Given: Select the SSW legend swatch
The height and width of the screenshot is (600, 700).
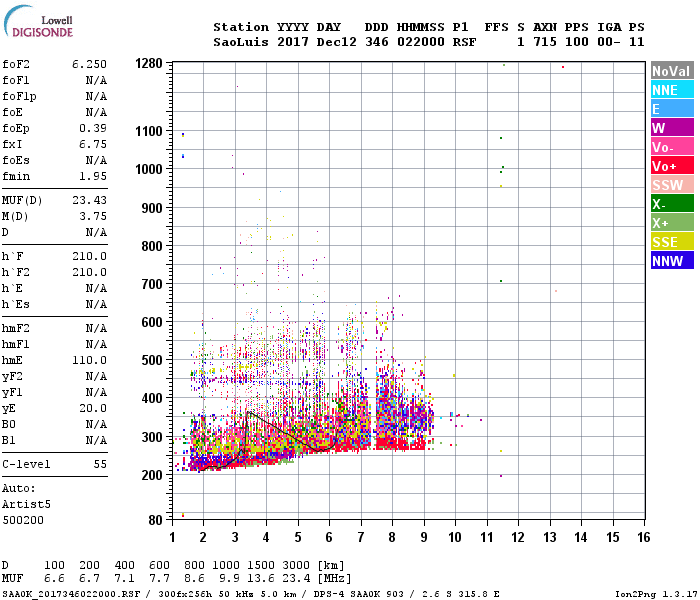Looking at the screenshot, I should (672, 185).
